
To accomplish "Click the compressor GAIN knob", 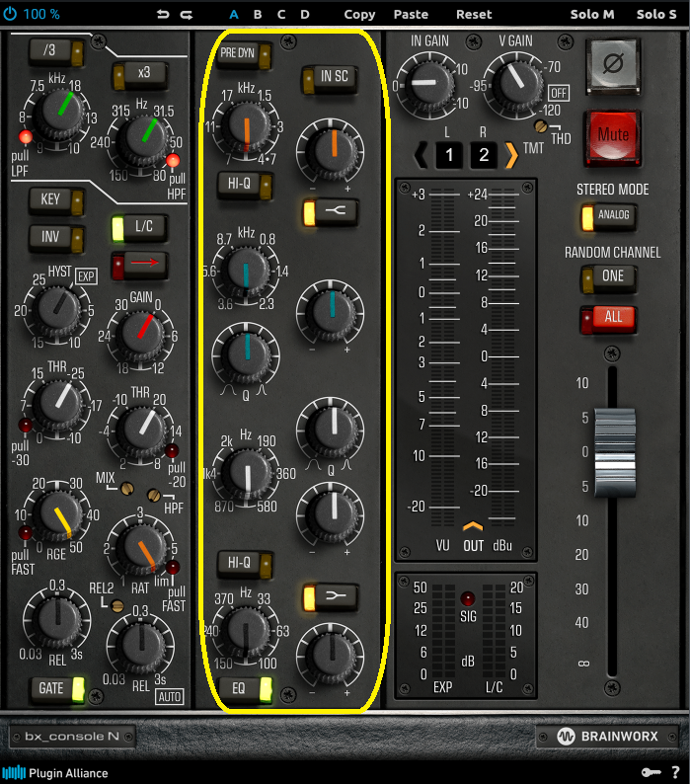I will click(141, 334).
